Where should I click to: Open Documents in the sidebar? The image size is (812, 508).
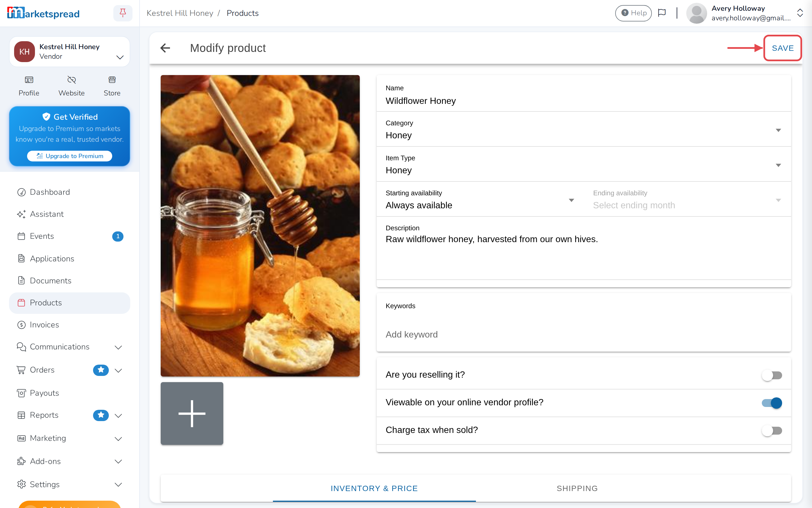[x=69, y=281]
